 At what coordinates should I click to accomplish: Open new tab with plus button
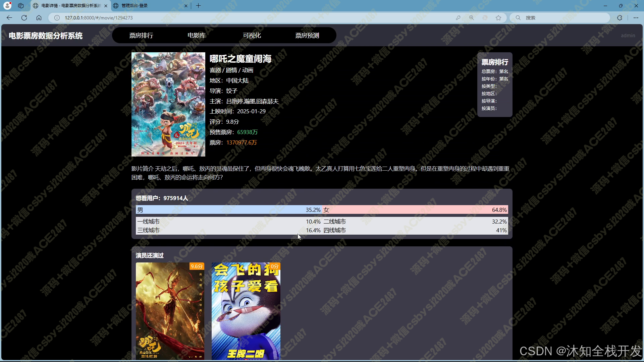coord(198,6)
